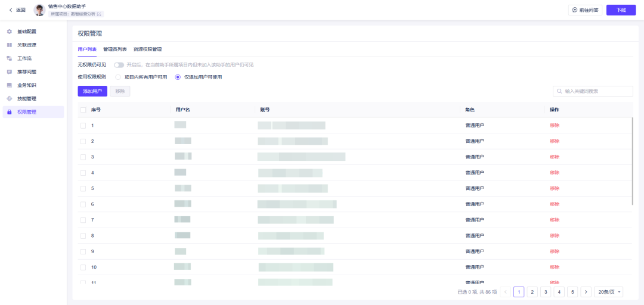The width and height of the screenshot is (644, 305).
Task: Click the 基础配置 gear icon in sidebar
Action: [x=10, y=32]
